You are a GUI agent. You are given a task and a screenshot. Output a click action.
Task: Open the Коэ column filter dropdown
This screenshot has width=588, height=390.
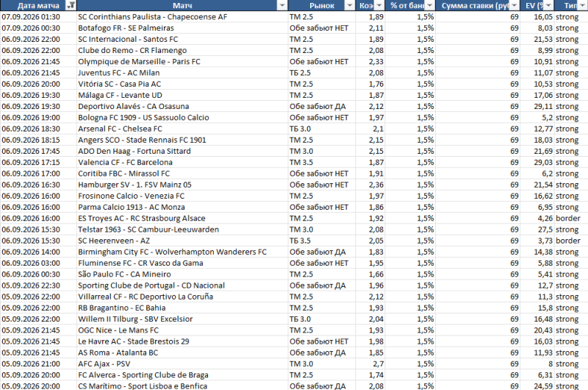[379, 5]
